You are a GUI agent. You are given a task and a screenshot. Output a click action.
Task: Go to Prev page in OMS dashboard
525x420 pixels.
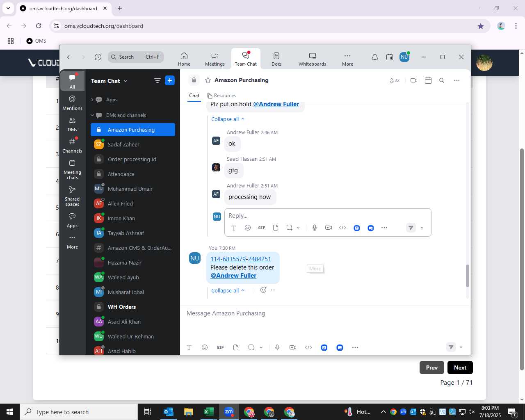(x=432, y=367)
